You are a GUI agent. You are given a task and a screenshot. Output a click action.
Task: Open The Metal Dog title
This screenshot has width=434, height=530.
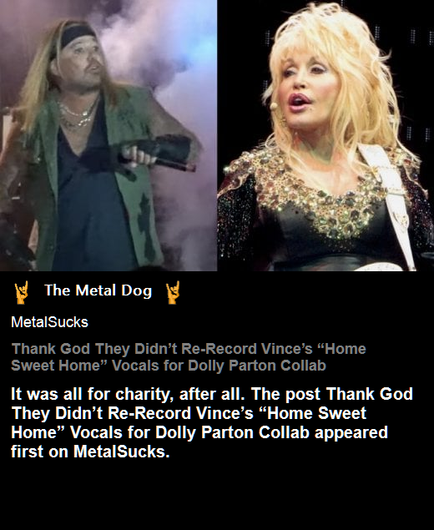pyautogui.click(x=98, y=291)
